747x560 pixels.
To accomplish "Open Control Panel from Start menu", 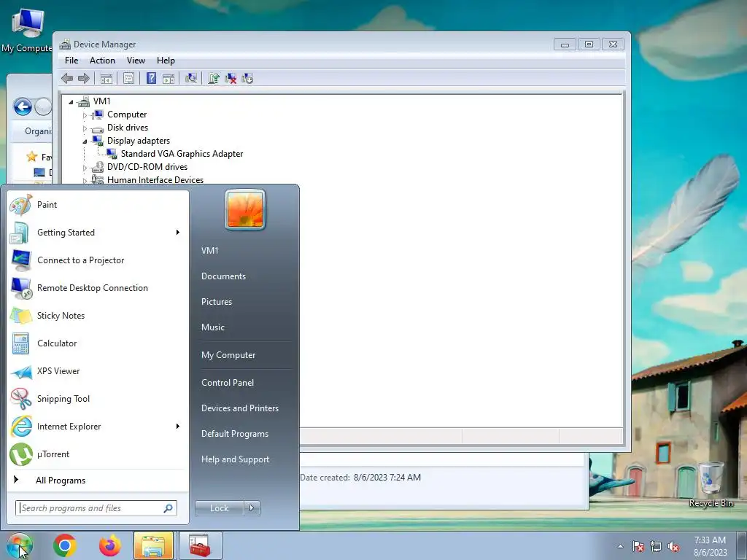I will (x=228, y=383).
